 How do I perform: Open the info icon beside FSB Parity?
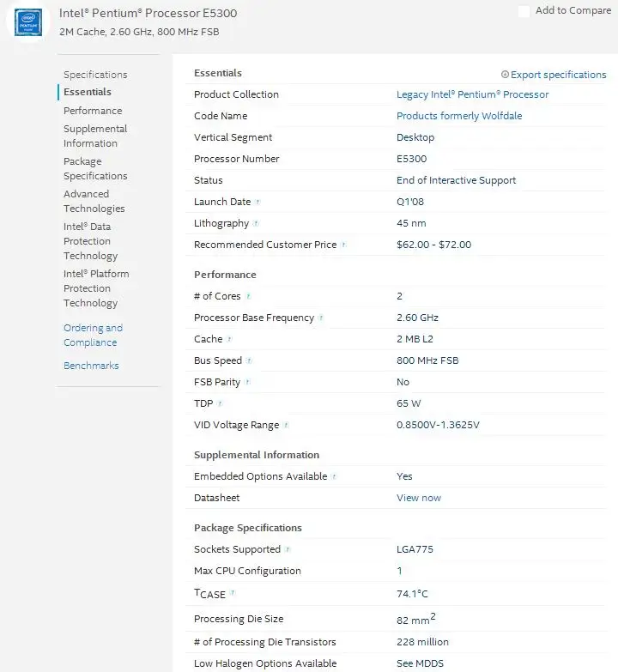[x=247, y=382]
